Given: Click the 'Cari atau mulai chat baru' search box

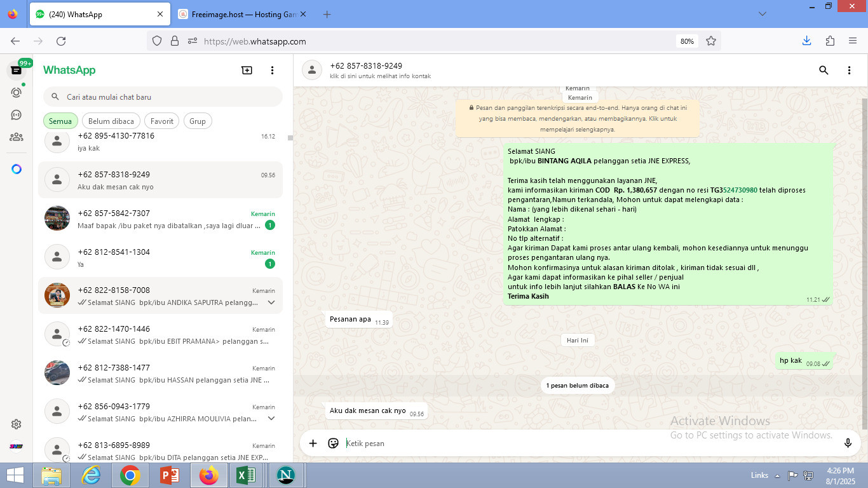Looking at the screenshot, I should click(163, 97).
